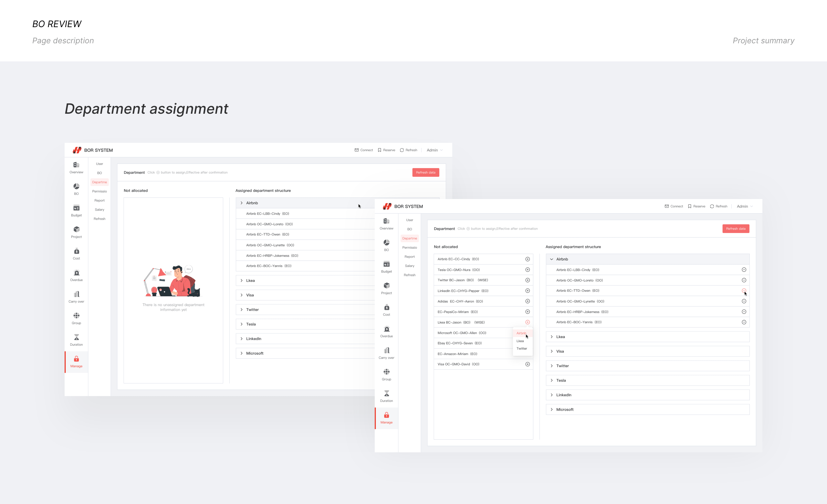
Task: Expand Lkea group in front window
Action: (x=551, y=337)
